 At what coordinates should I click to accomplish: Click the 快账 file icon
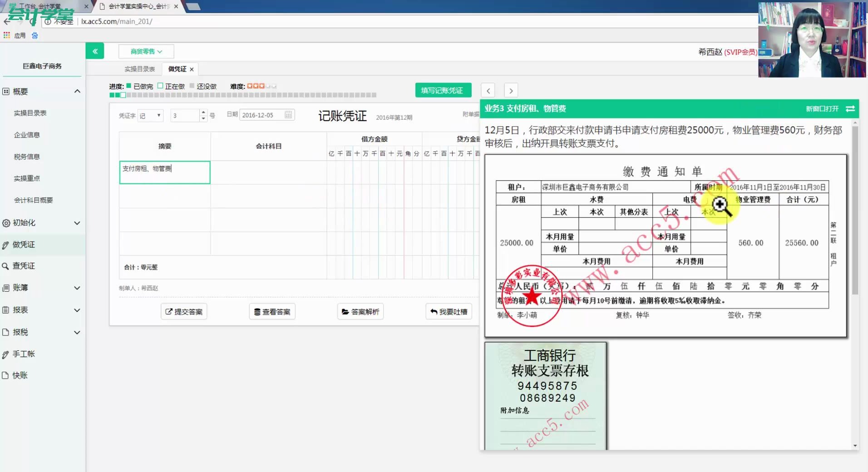[x=5, y=375]
